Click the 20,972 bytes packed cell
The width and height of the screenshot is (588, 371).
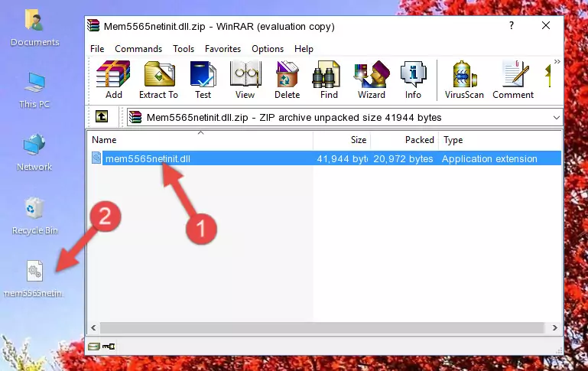point(403,158)
